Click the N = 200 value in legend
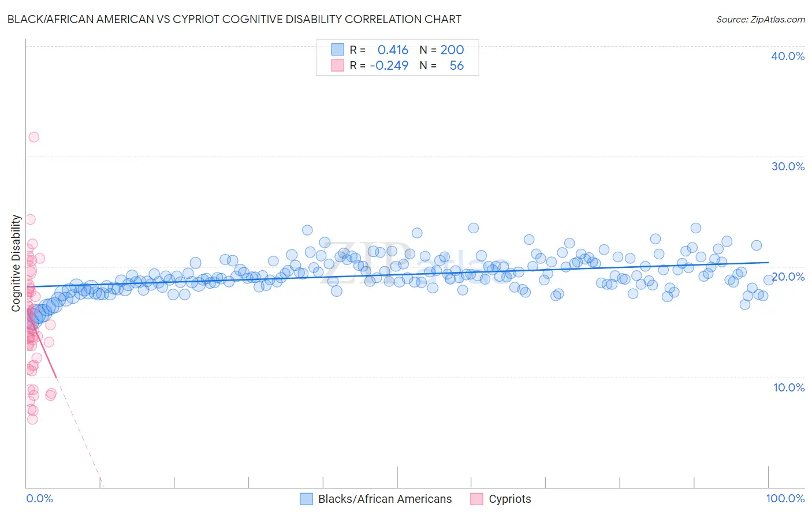812x515 pixels. coord(442,50)
